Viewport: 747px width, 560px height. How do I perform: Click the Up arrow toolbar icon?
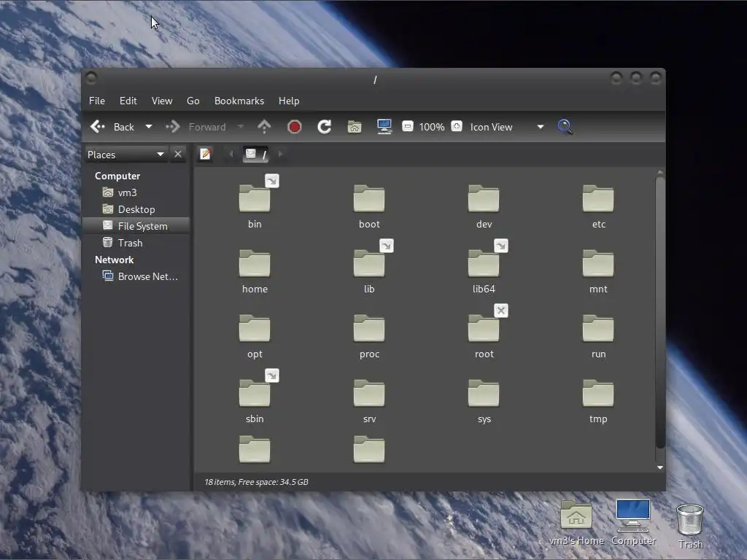pos(264,127)
